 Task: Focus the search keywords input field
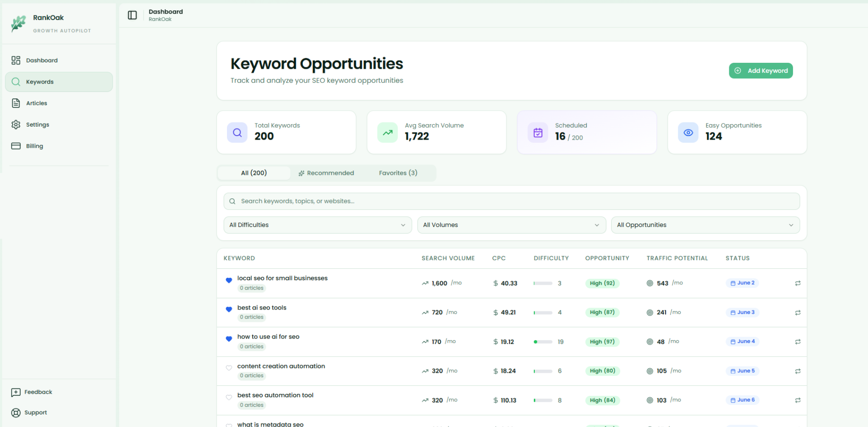(511, 201)
